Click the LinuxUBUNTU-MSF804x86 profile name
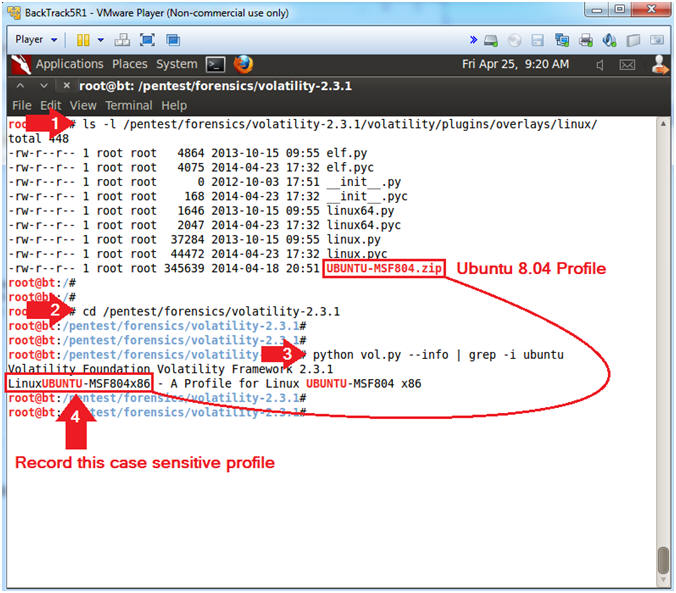 point(79,384)
